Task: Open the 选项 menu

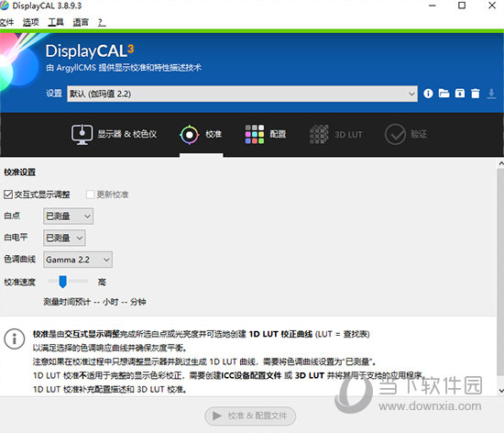Action: [31, 22]
